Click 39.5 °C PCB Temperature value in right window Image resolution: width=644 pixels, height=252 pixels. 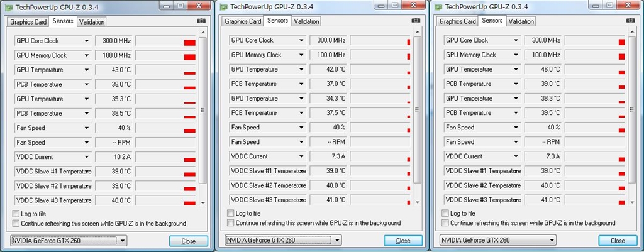[543, 113]
